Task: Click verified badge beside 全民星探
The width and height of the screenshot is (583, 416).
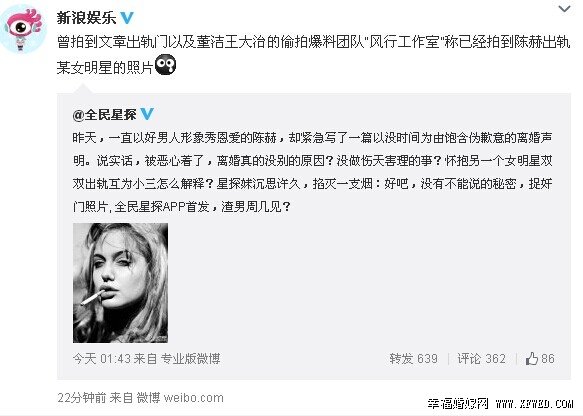Action: click(147, 114)
